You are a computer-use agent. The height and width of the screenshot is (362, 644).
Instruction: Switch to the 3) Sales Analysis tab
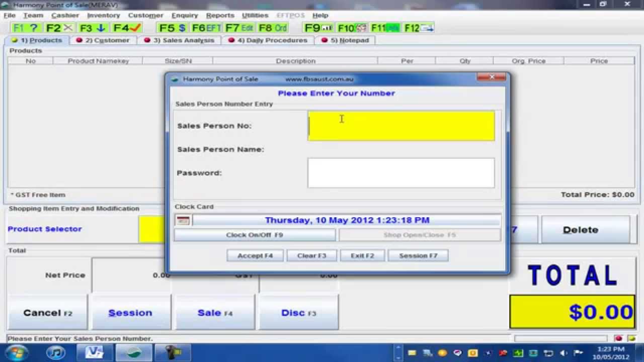[179, 40]
